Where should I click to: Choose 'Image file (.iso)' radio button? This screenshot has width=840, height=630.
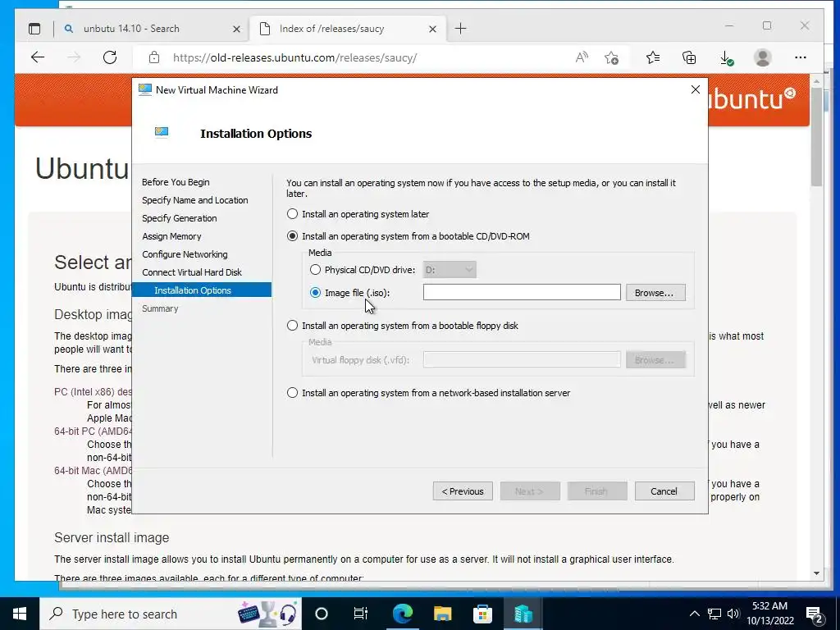pos(316,293)
